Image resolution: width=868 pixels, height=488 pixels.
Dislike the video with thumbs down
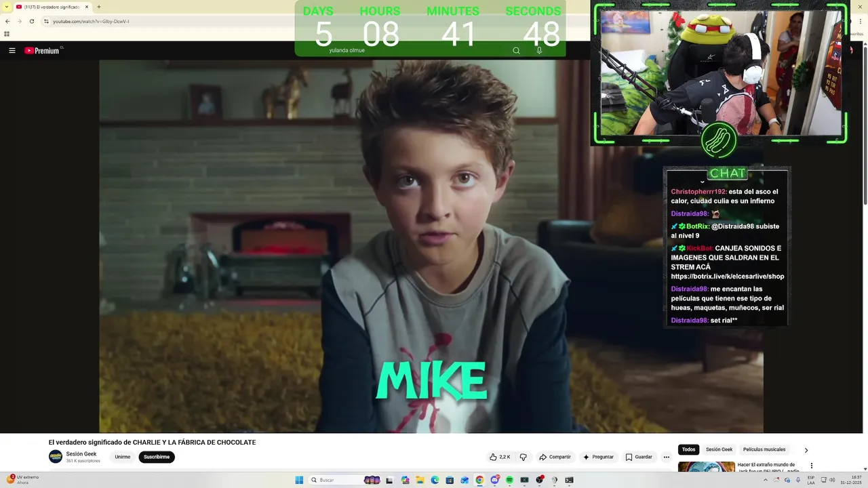[523, 457]
